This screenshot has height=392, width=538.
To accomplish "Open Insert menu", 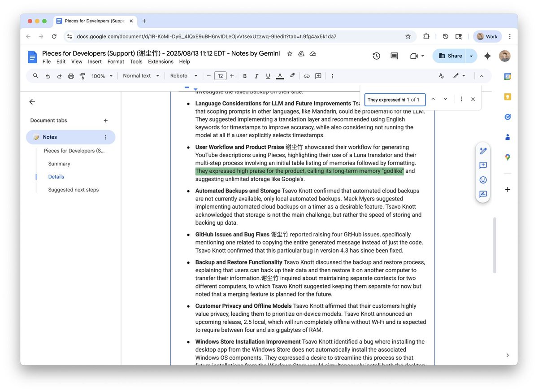I will pyautogui.click(x=95, y=62).
